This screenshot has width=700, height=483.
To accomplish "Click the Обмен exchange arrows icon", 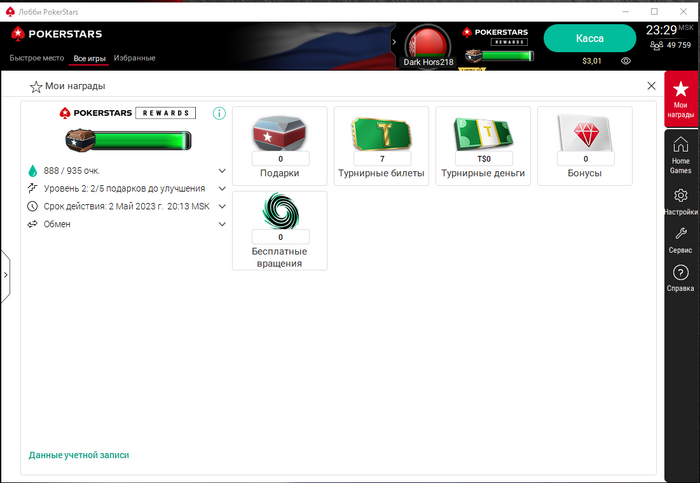I will pos(33,224).
